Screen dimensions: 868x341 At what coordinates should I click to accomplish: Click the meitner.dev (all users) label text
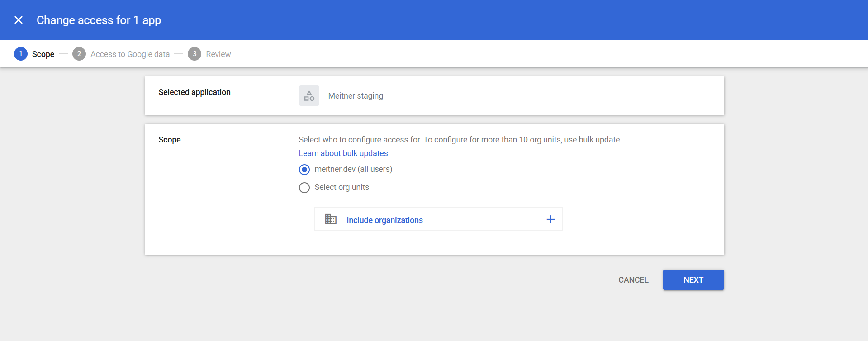coord(353,169)
